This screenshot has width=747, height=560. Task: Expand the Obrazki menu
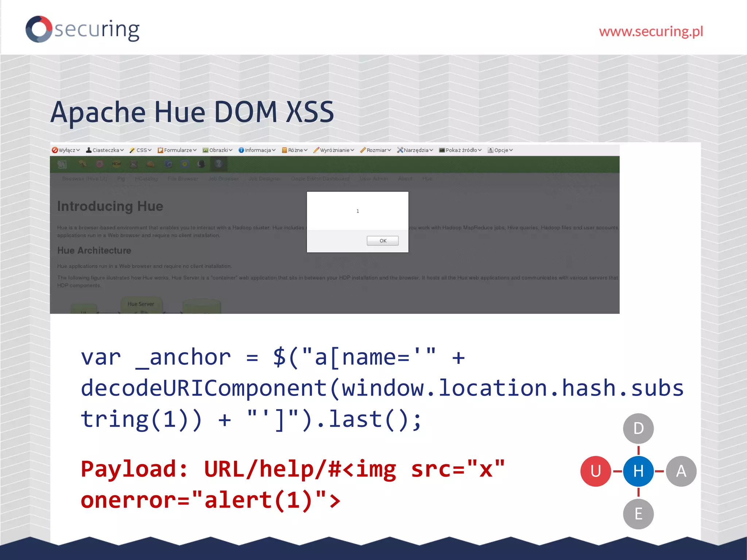(x=217, y=150)
